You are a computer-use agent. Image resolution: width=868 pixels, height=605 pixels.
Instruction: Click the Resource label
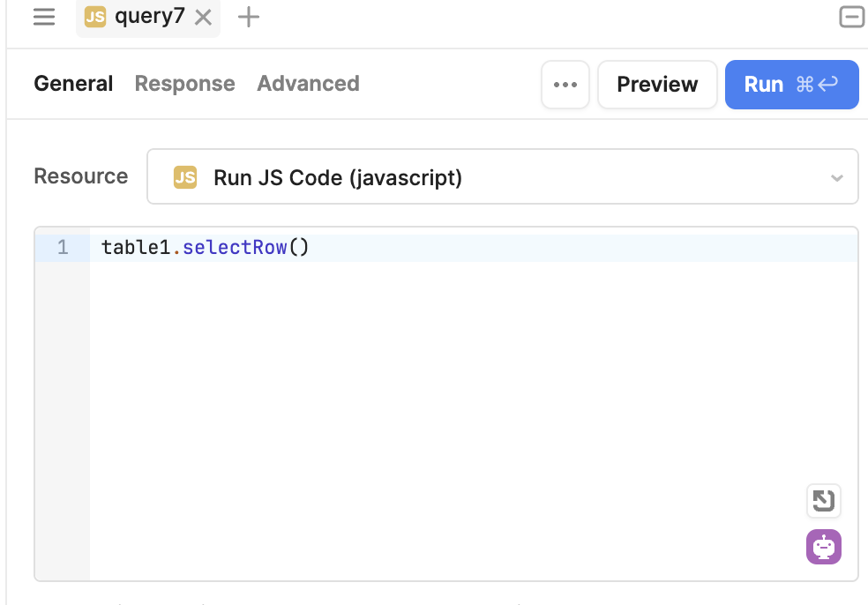[81, 176]
